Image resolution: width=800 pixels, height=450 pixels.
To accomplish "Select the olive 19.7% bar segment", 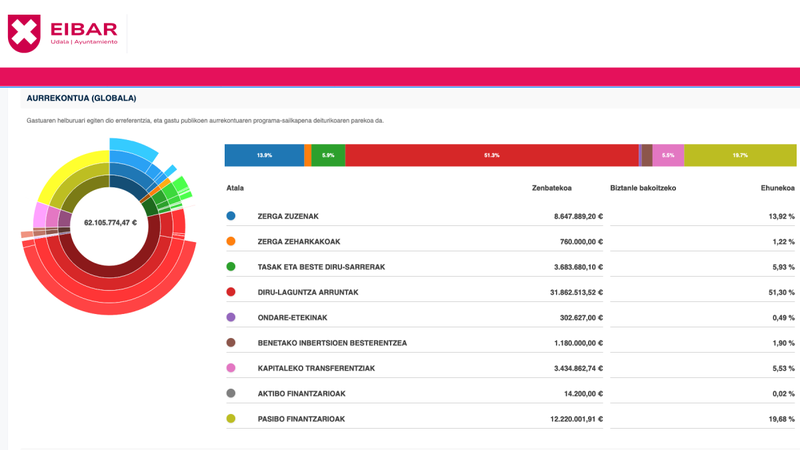I will [x=740, y=155].
